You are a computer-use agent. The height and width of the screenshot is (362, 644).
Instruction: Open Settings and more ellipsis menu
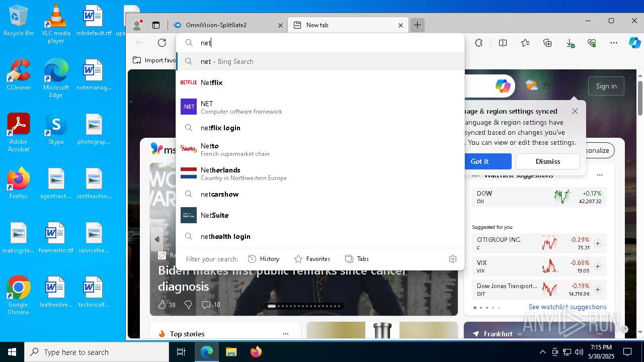pos(614,43)
